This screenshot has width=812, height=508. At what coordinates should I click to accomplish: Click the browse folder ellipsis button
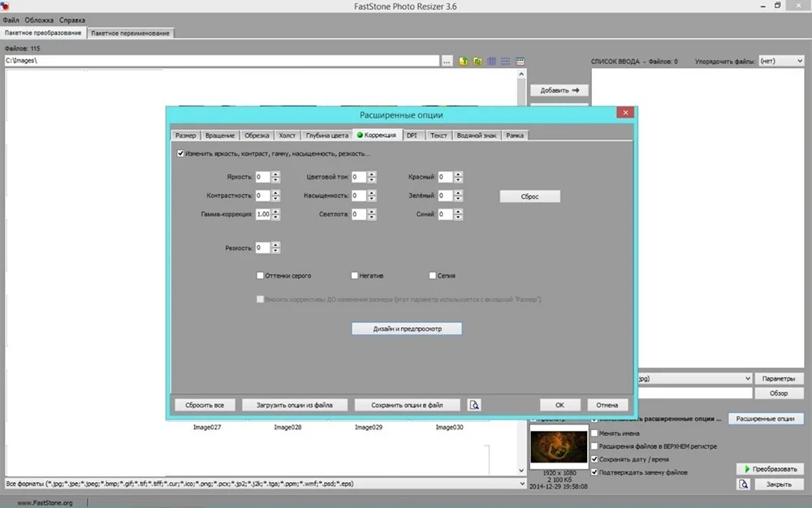447,61
